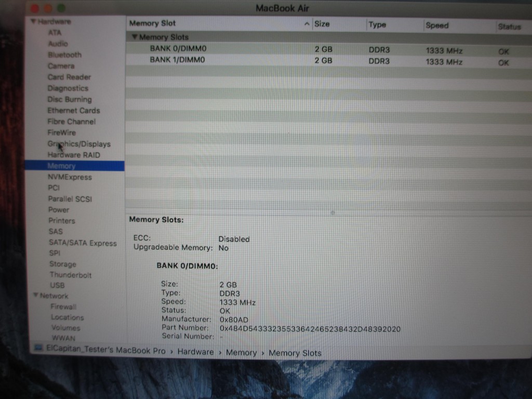Collapse the Hardware section triangle
Viewport: 532px width, 399px height.
tap(33, 21)
